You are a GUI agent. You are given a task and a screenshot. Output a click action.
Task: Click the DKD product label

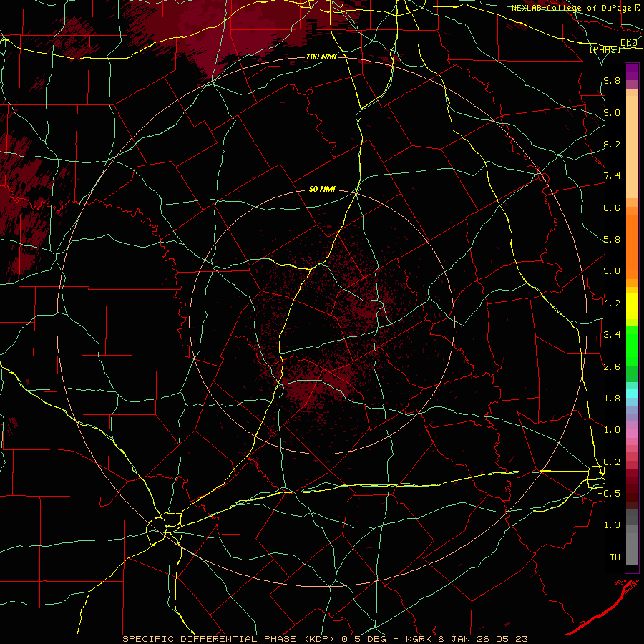pyautogui.click(x=629, y=43)
